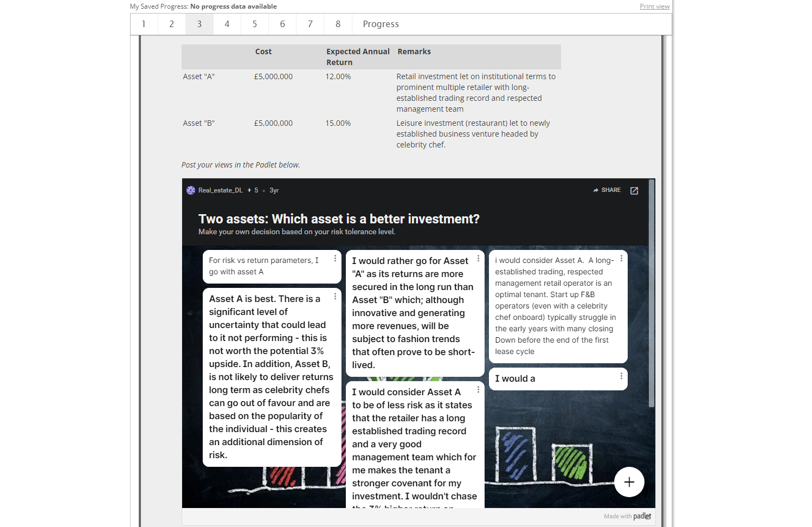
Task: Open the Progress tab
Action: [381, 24]
